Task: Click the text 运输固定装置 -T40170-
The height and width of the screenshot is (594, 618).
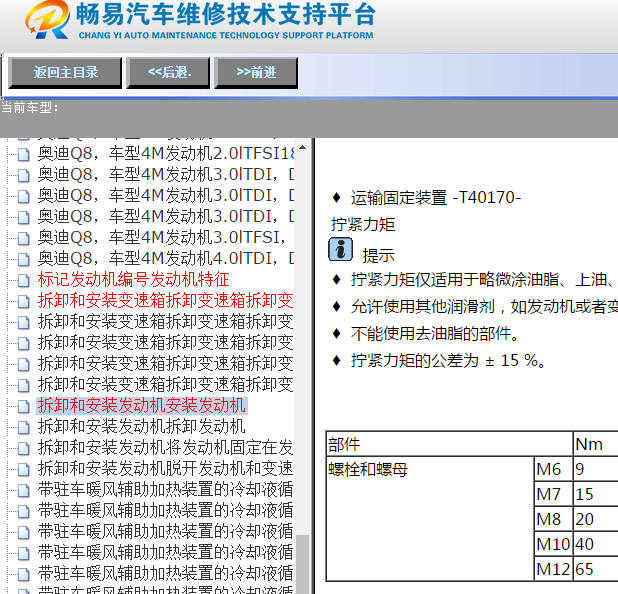Action: click(x=436, y=197)
